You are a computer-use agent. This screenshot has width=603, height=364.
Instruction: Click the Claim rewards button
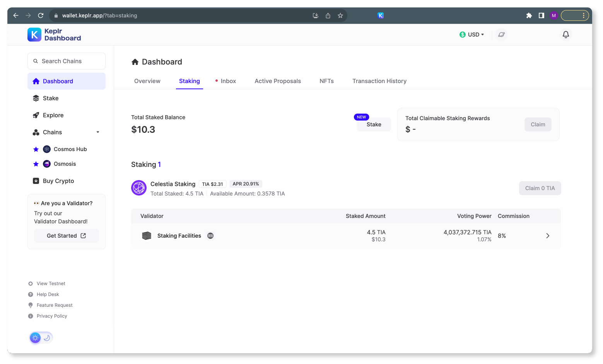tap(538, 124)
